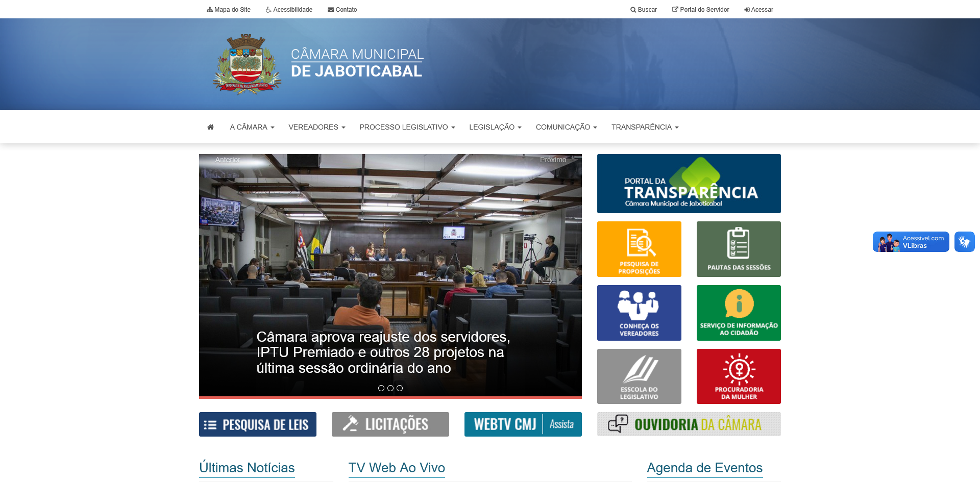Open Serviço de Informação ao Cidadão tile
The height and width of the screenshot is (483, 980).
(x=739, y=313)
